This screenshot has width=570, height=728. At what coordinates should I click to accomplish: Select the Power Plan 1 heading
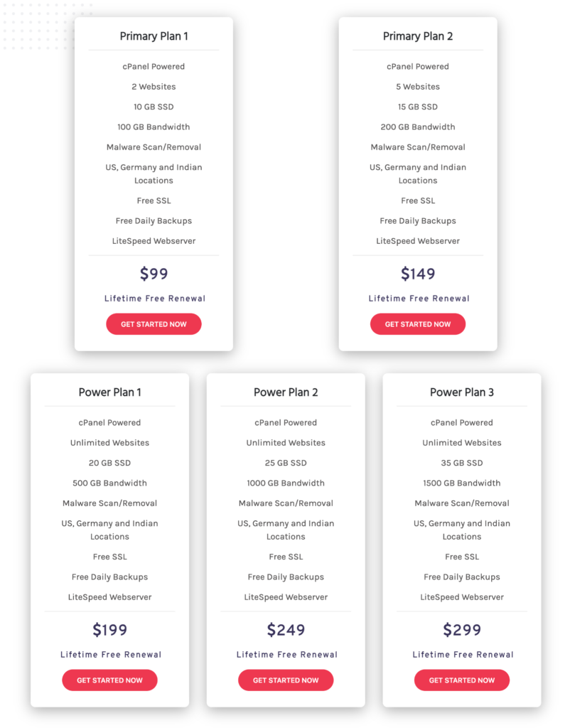pos(109,392)
